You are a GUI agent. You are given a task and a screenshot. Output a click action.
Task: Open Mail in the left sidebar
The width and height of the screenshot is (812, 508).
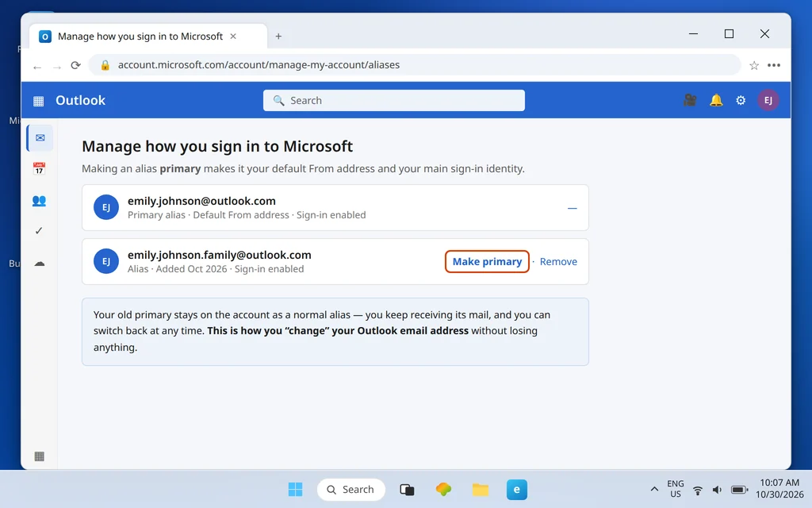coord(40,138)
